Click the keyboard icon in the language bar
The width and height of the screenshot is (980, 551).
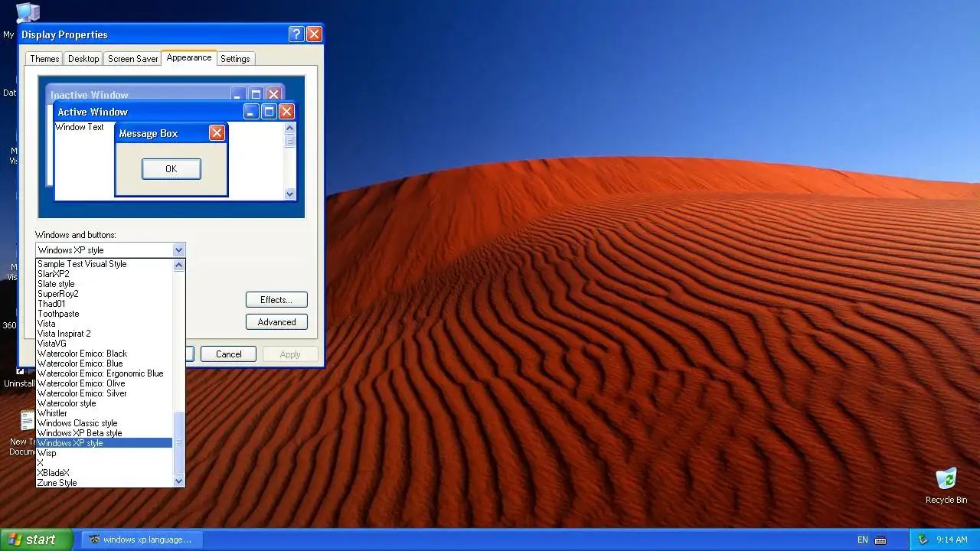point(880,540)
